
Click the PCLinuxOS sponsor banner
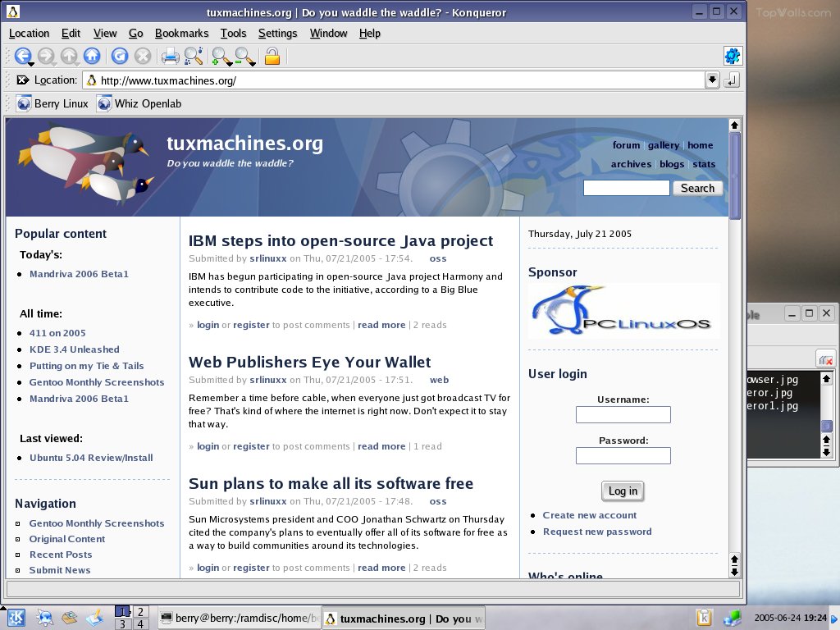pyautogui.click(x=624, y=311)
